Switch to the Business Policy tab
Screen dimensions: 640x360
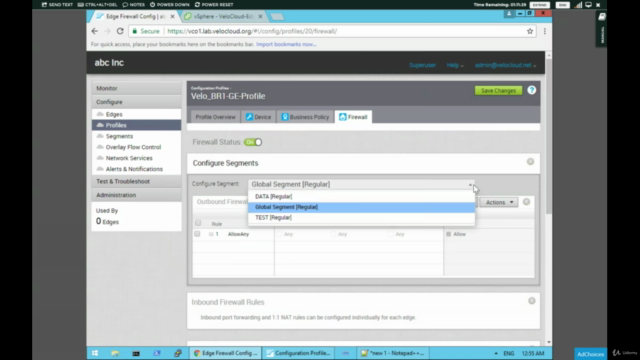(305, 117)
